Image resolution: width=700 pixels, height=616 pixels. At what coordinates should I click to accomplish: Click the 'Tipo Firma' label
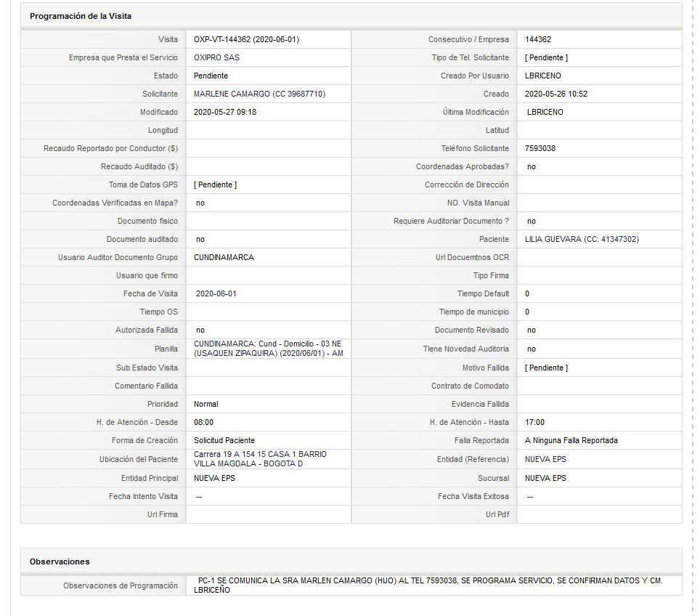[x=491, y=275]
